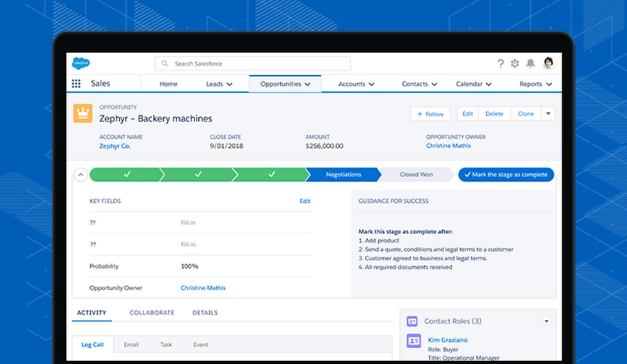Select the first completed path stage

pyautogui.click(x=127, y=175)
